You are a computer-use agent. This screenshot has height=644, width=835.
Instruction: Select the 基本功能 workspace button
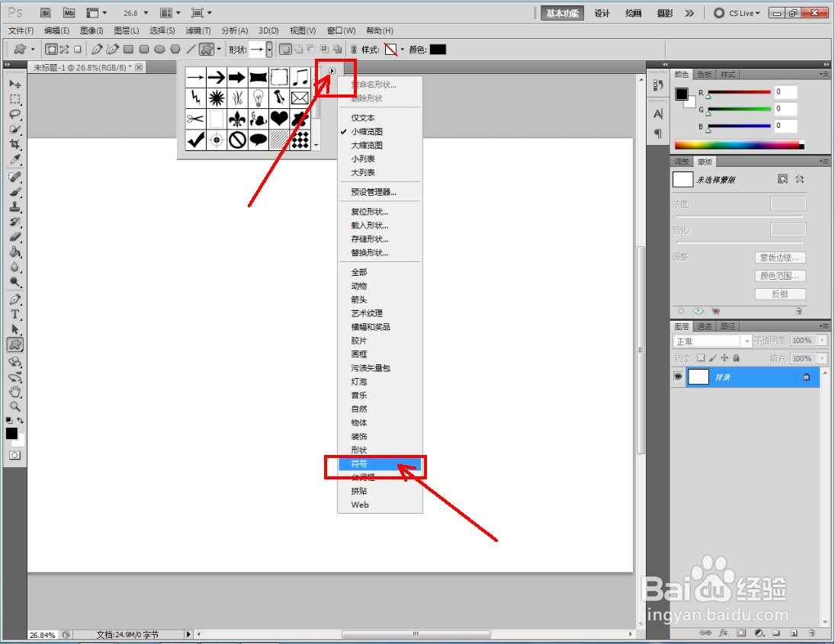(x=562, y=13)
